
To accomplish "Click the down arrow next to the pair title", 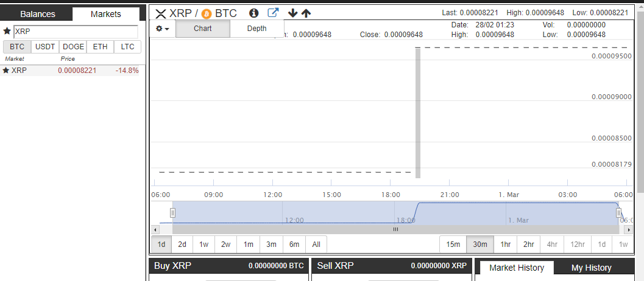I will point(292,13).
